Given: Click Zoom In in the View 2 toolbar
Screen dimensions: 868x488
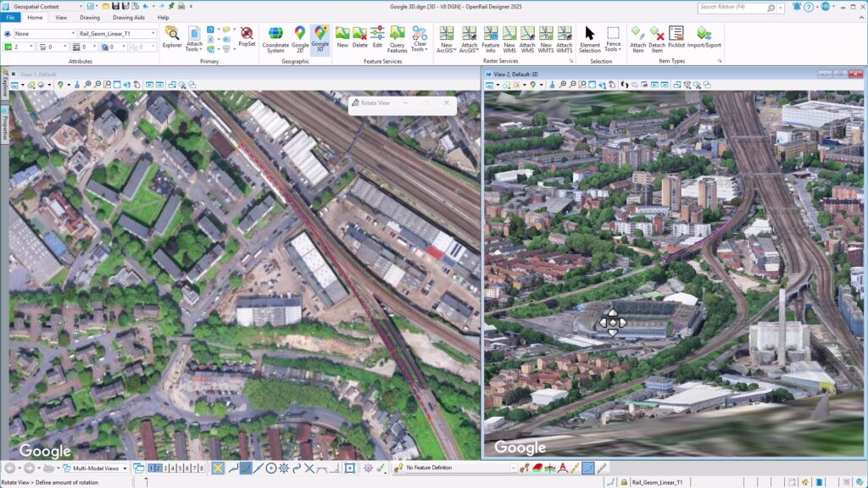Looking at the screenshot, I should (x=563, y=85).
